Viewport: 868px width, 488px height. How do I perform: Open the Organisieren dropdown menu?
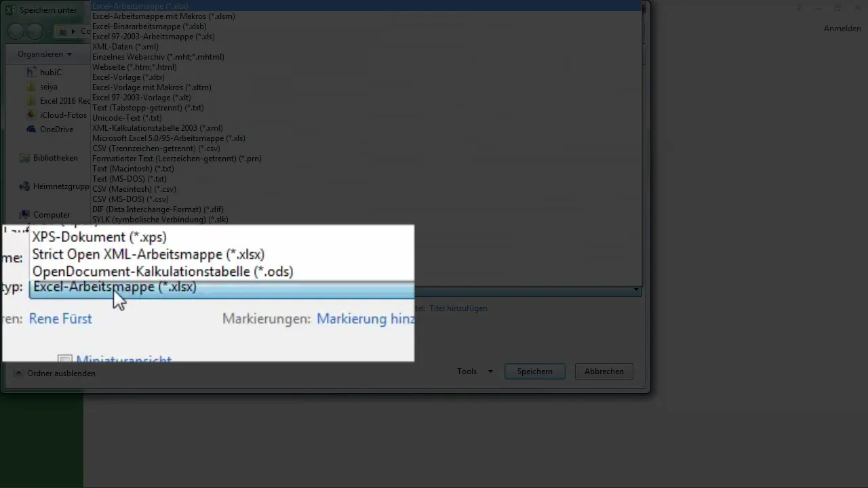(x=45, y=54)
